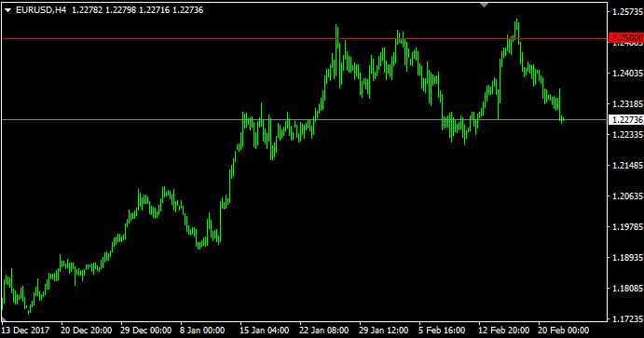This screenshot has width=644, height=338.
Task: Click the 1.24035 price scale label
Action: pos(627,73)
